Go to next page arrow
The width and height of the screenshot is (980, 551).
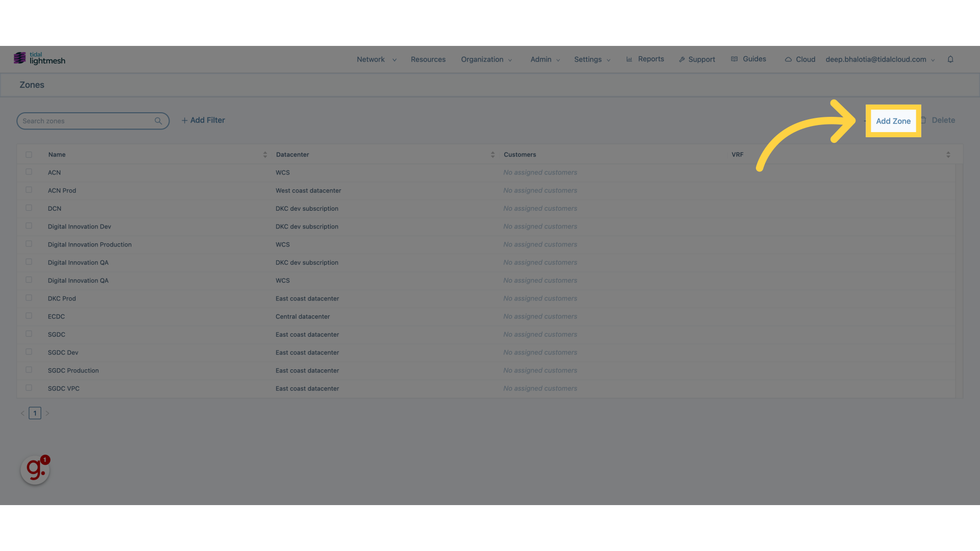tap(47, 413)
